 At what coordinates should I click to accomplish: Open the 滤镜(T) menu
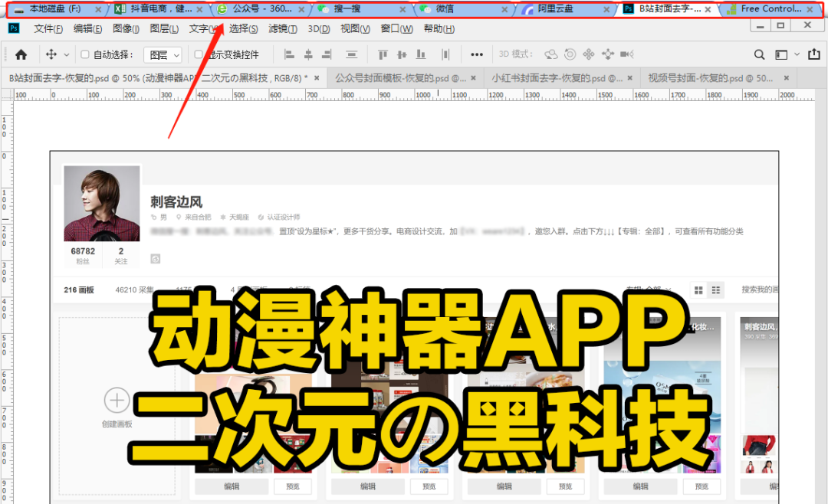(282, 29)
